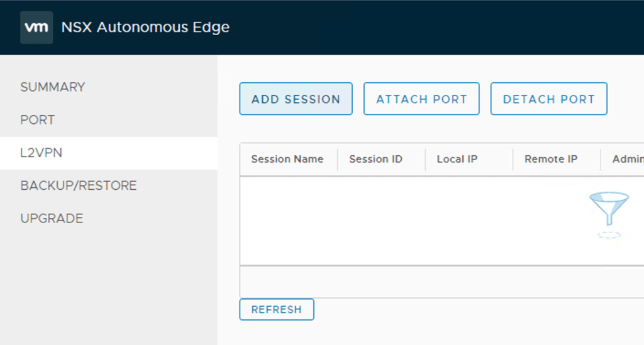Click the empty sessions table body
The width and height of the screenshot is (644, 345).
click(409, 220)
